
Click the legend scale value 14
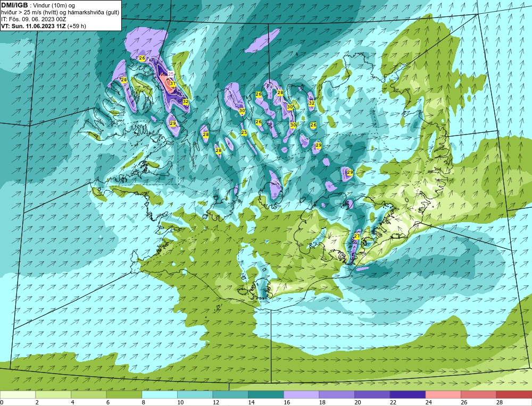(251, 402)
